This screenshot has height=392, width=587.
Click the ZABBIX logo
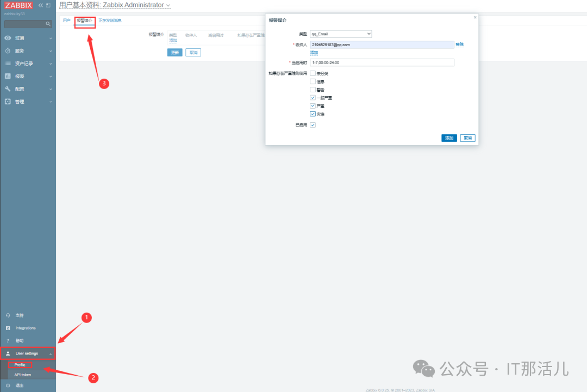[18, 5]
